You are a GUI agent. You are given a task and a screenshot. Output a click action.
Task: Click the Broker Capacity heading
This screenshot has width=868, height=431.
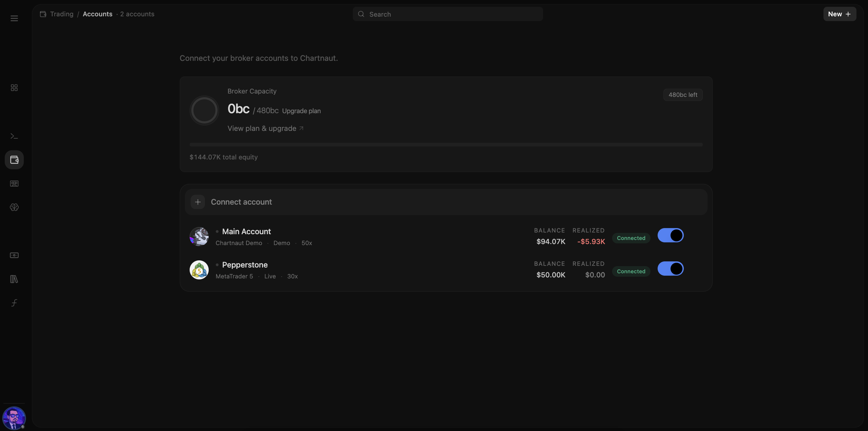252,91
